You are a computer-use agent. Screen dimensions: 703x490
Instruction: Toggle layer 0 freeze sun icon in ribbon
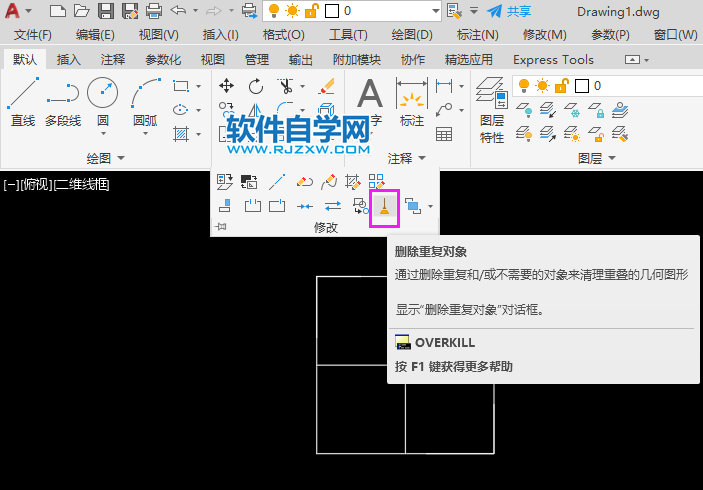coord(542,85)
